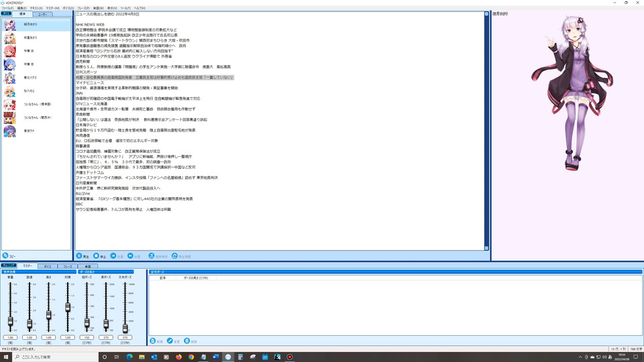Viewport: 644px width, 362px height.
Task: Remove symbol pause with 削除 icon
Action: (187, 341)
